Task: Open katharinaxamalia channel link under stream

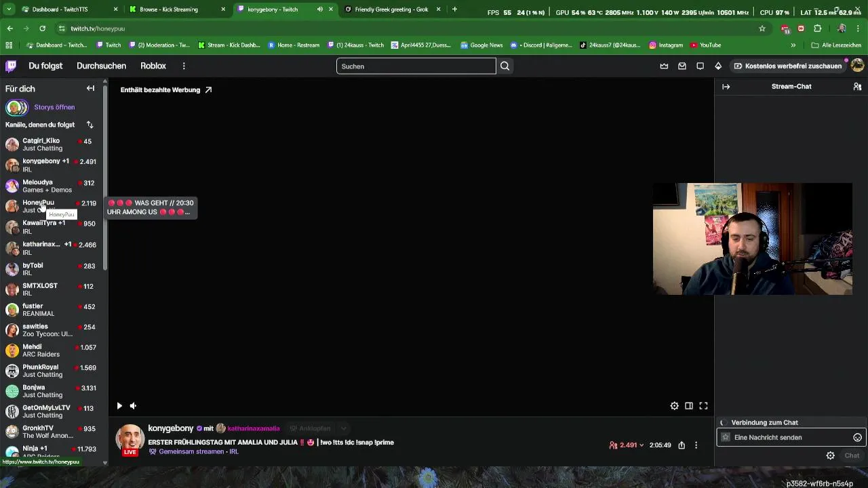Action: click(x=254, y=428)
